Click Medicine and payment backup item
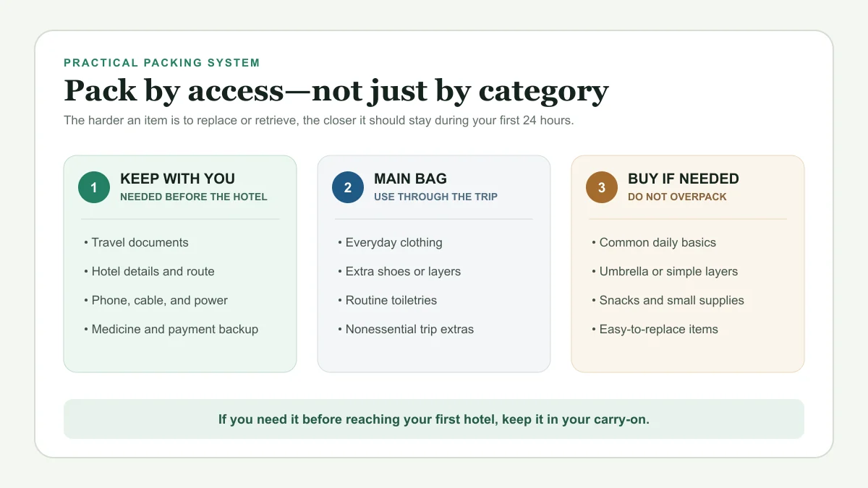Image resolution: width=868 pixels, height=488 pixels. (x=171, y=329)
